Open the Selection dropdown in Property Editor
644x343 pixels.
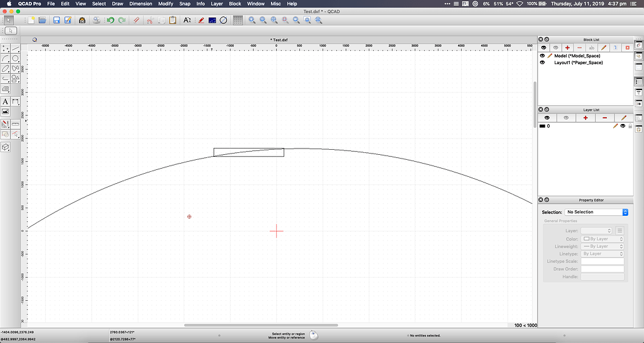596,212
